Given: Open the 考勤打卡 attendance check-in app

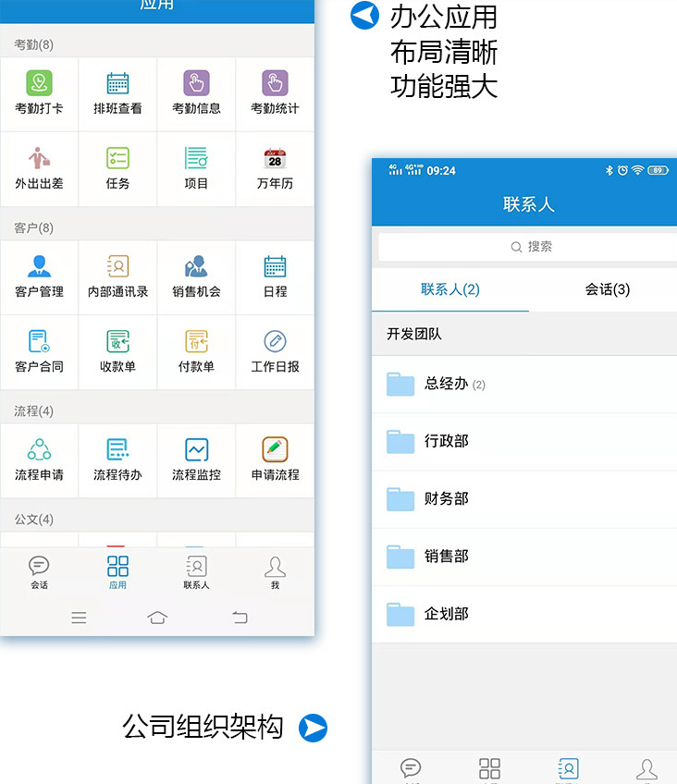Looking at the screenshot, I should pyautogui.click(x=39, y=94).
